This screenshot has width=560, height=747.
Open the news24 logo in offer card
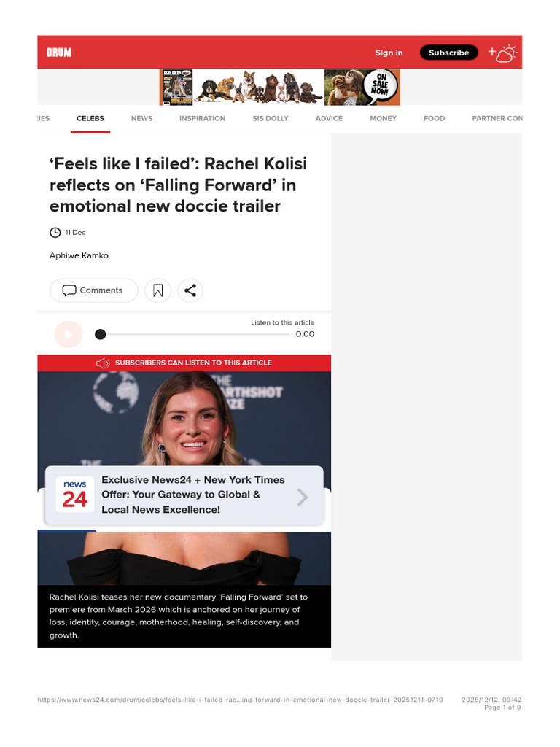pyautogui.click(x=75, y=494)
